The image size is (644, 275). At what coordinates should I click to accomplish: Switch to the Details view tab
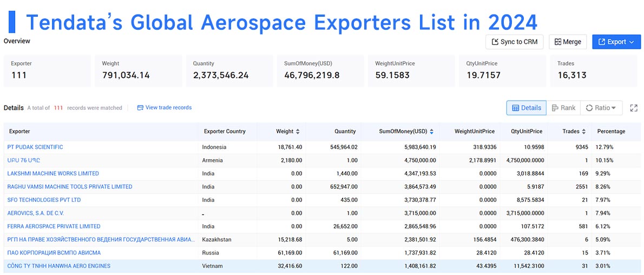(526, 108)
